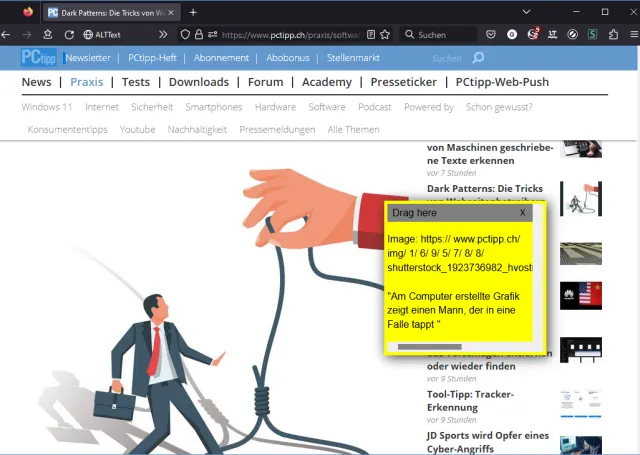View site security via padlock icon

199,34
